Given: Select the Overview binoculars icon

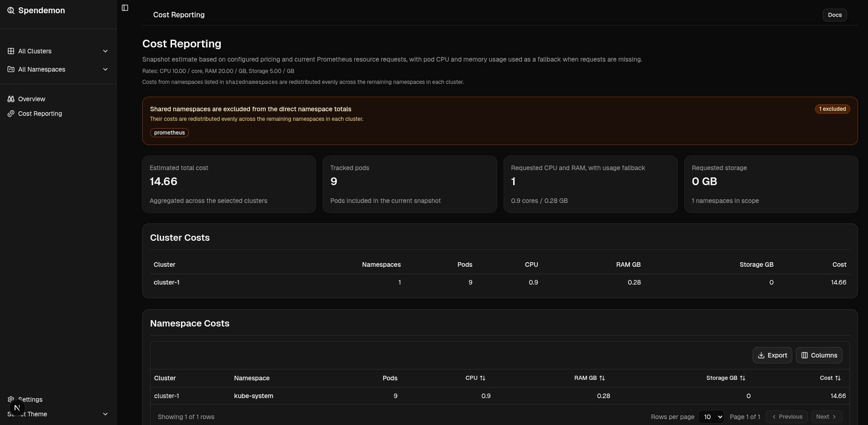Looking at the screenshot, I should 11,99.
